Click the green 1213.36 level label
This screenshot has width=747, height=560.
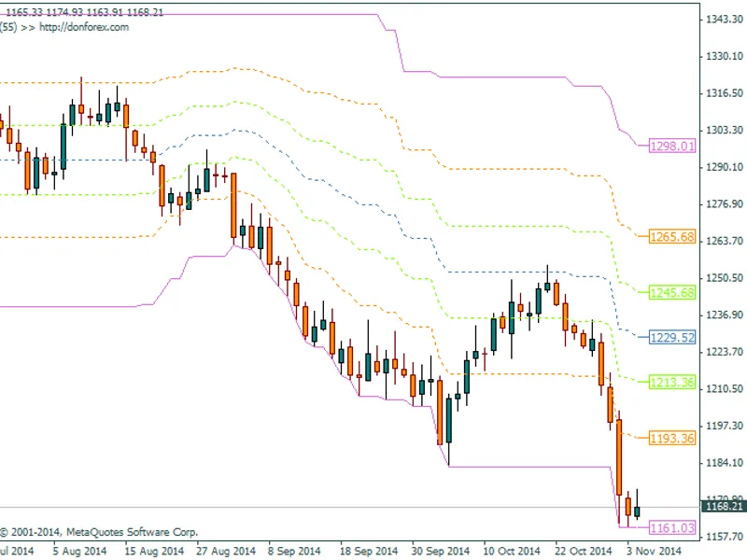point(672,382)
